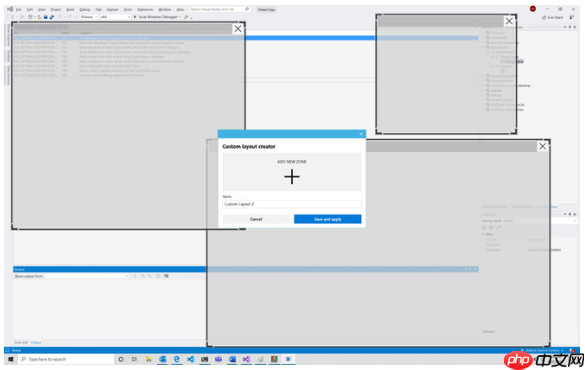
Task: Open Visual Studio Code from the taskbar
Action: (190, 359)
